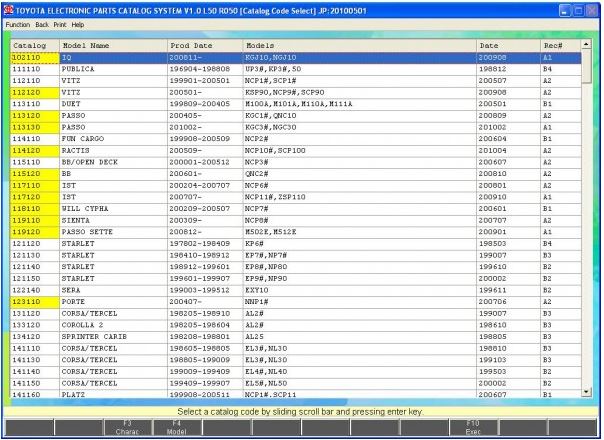The height and width of the screenshot is (440, 604).
Task: Click the Models column header
Action: pos(360,45)
